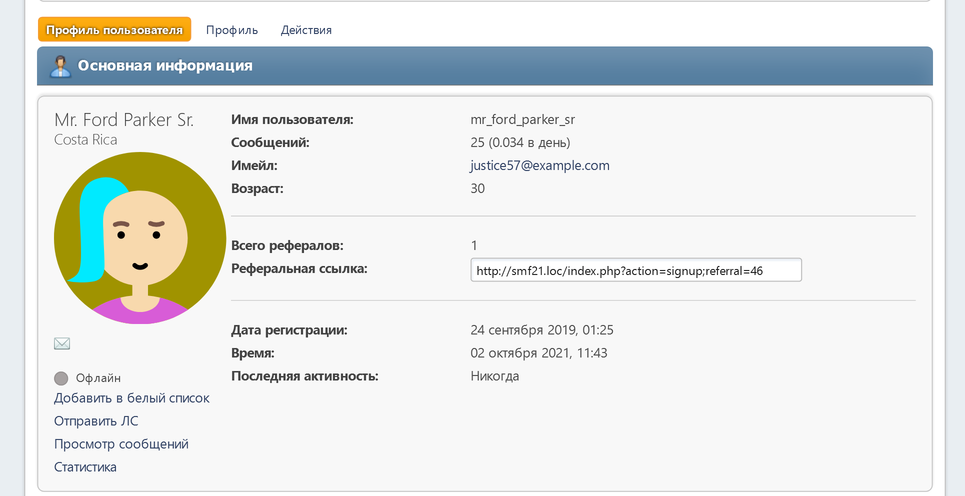The width and height of the screenshot is (965, 496).
Task: Click the user icon beside Основная информация
Action: (x=61, y=66)
